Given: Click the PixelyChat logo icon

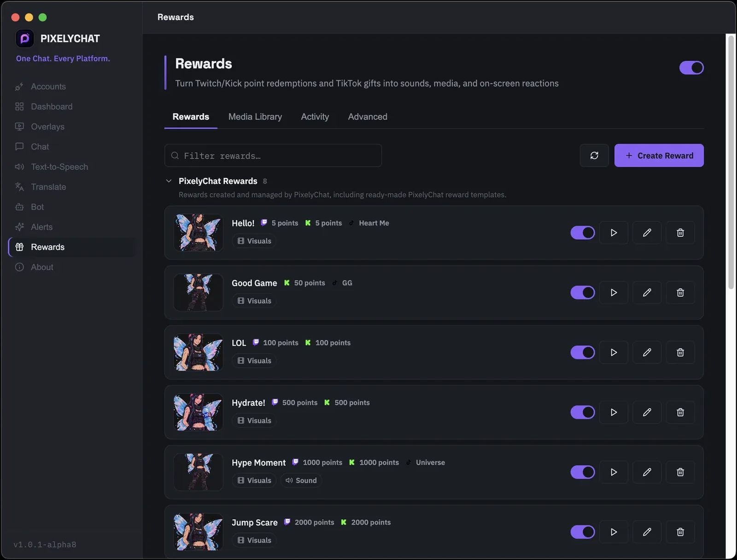Looking at the screenshot, I should (25, 39).
